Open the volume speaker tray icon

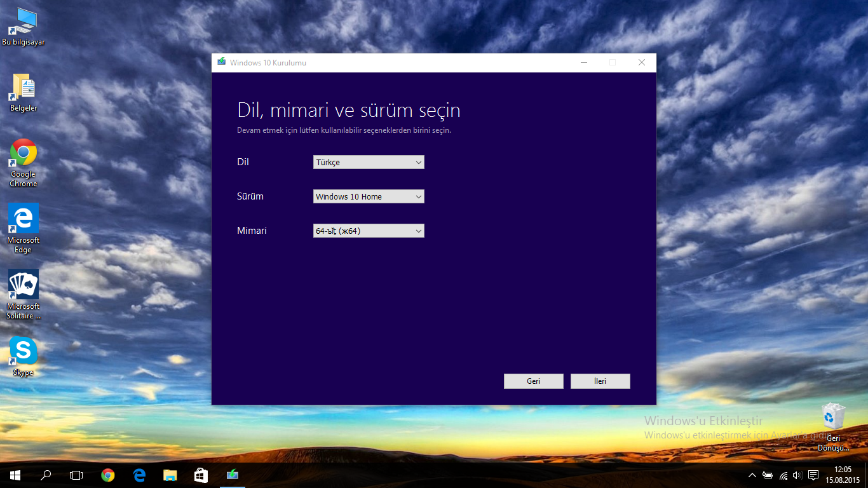tap(798, 475)
